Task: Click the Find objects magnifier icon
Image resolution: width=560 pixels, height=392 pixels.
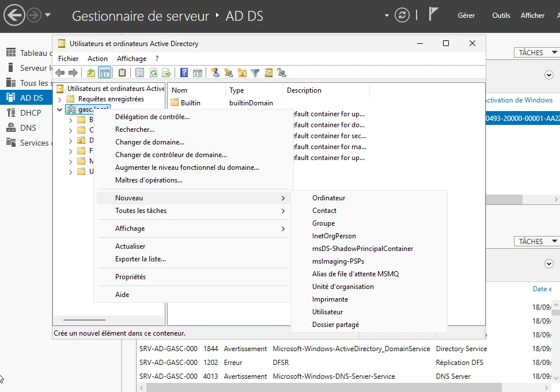Action: point(268,73)
